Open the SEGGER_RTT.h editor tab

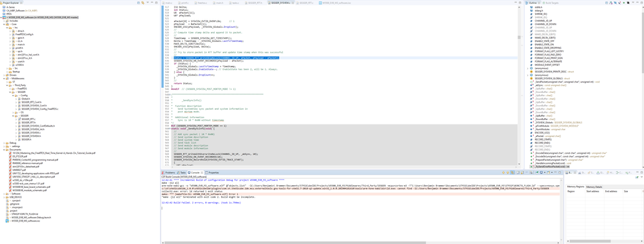(x=255, y=3)
